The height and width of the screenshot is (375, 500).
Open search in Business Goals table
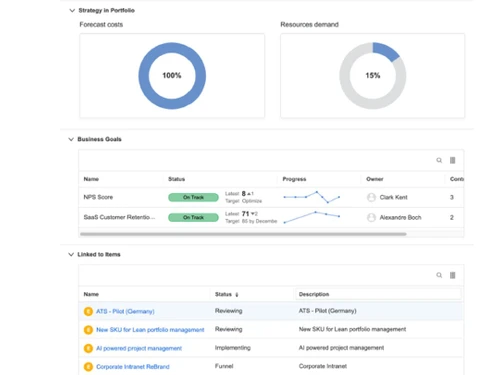[x=439, y=160]
